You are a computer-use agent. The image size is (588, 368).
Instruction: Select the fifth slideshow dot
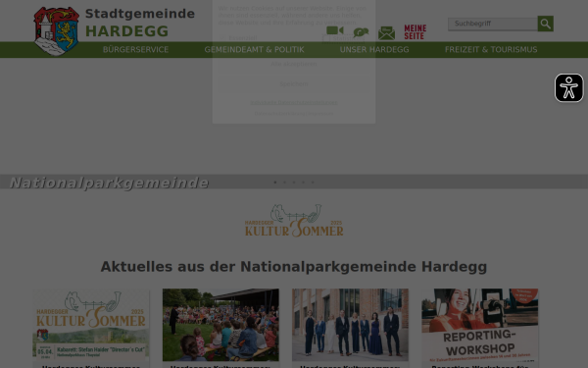pos(313,183)
